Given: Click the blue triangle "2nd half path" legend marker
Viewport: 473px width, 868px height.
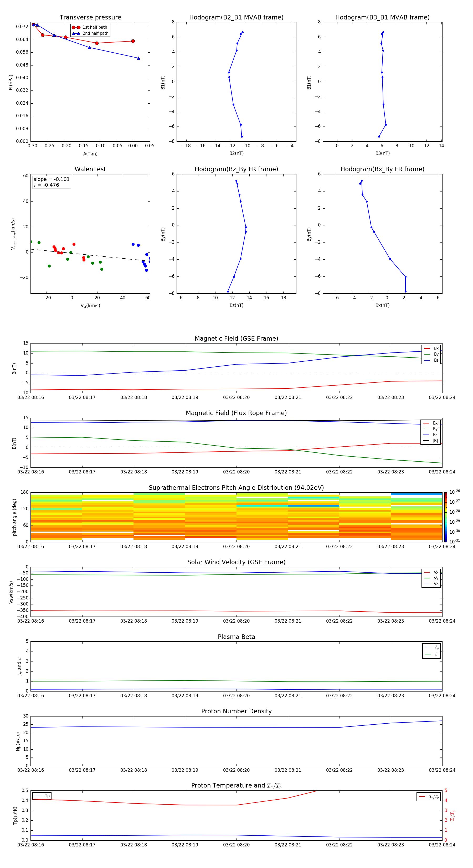Looking at the screenshot, I should point(76,33).
